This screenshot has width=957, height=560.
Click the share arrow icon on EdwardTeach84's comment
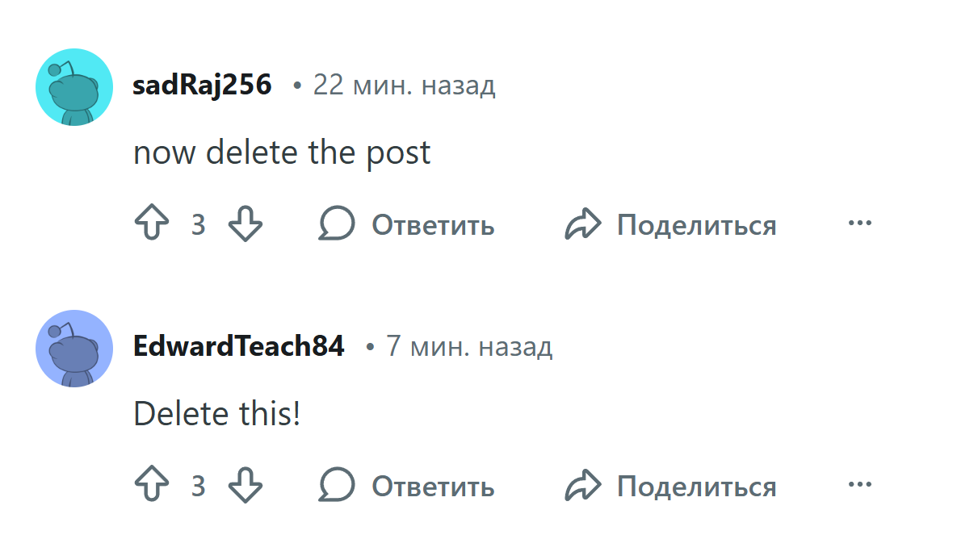coord(583,486)
